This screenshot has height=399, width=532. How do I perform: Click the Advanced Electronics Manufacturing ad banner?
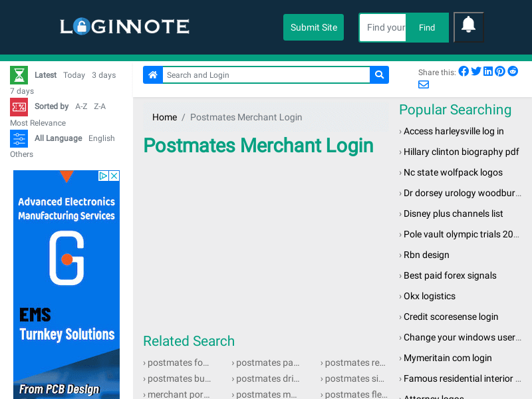click(x=66, y=285)
